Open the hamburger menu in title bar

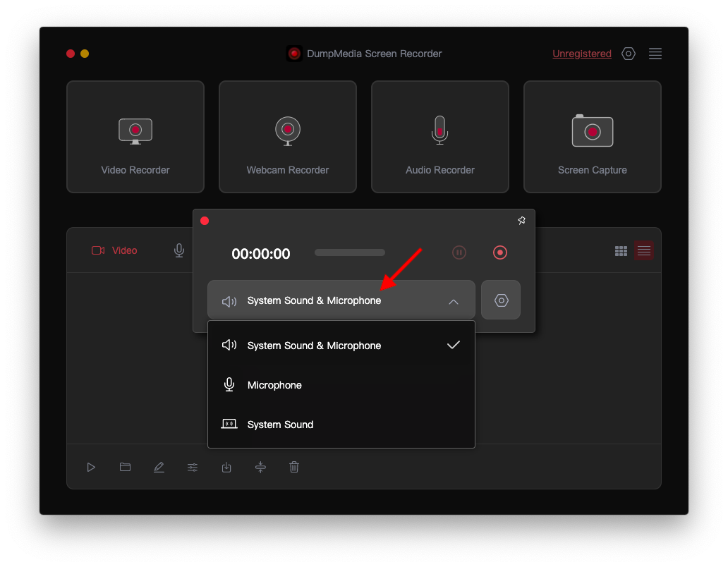coord(655,54)
